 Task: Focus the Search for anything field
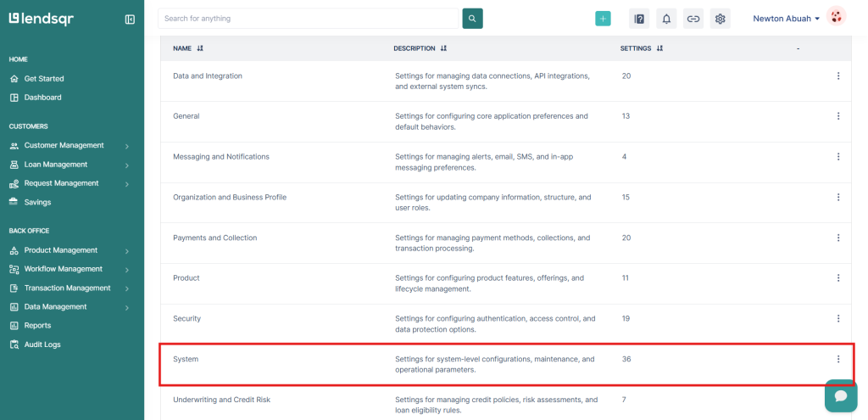(308, 19)
